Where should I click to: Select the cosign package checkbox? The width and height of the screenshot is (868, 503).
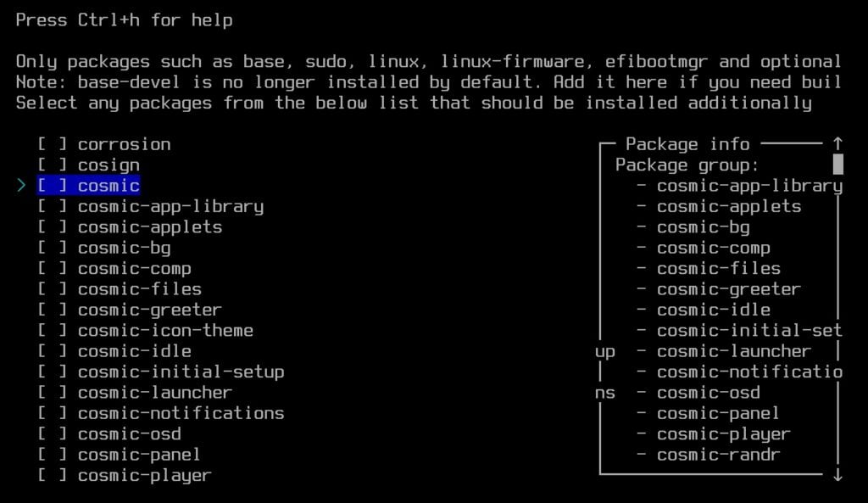[x=49, y=164]
